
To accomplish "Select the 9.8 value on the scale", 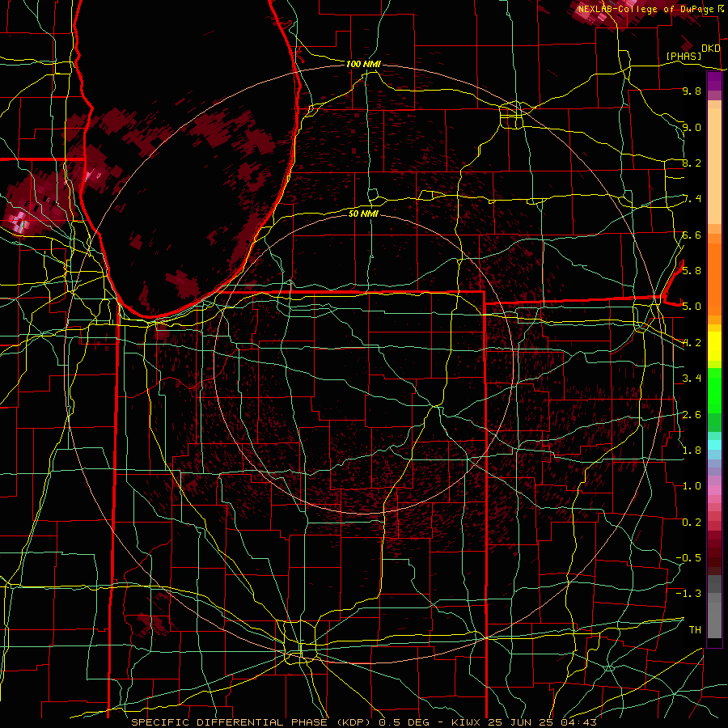I will 692,91.
